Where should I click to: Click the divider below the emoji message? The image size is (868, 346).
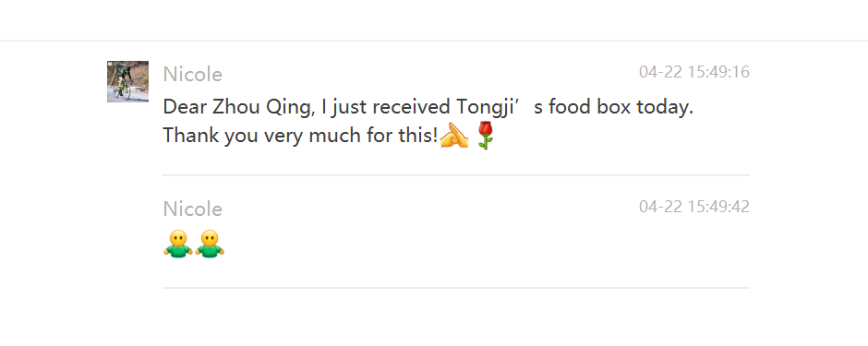tap(456, 288)
